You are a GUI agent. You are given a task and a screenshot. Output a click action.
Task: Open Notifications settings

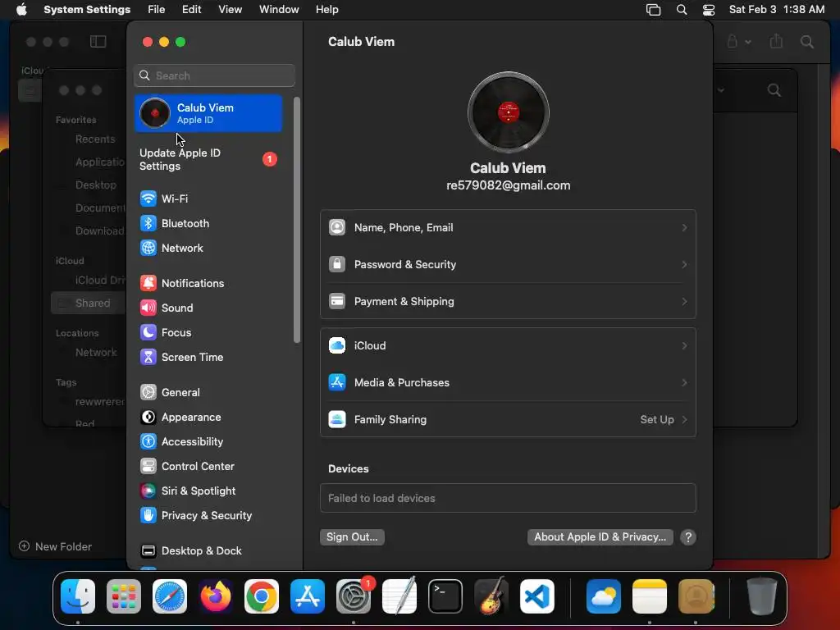pyautogui.click(x=208, y=283)
